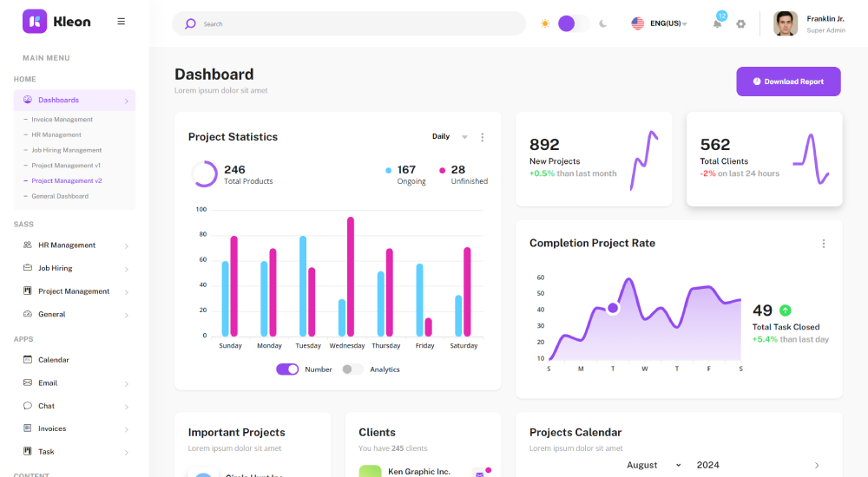Click the Email envelope icon in sidebar
The width and height of the screenshot is (868, 477).
(28, 382)
